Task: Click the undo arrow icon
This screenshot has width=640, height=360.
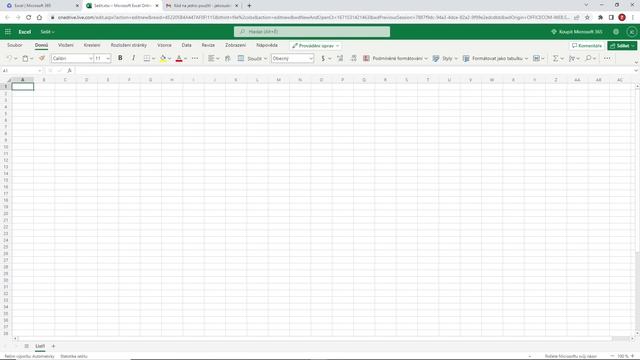Action: point(9,58)
